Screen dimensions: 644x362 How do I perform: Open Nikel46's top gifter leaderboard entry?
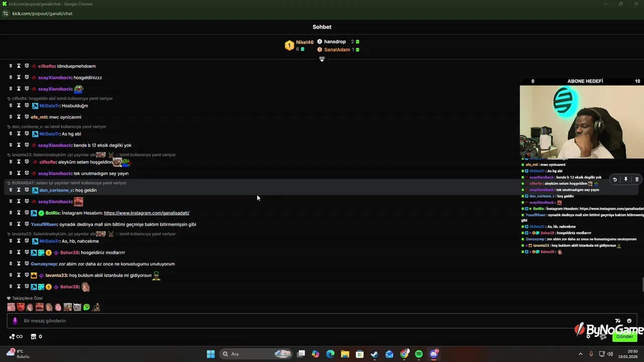pyautogui.click(x=299, y=46)
